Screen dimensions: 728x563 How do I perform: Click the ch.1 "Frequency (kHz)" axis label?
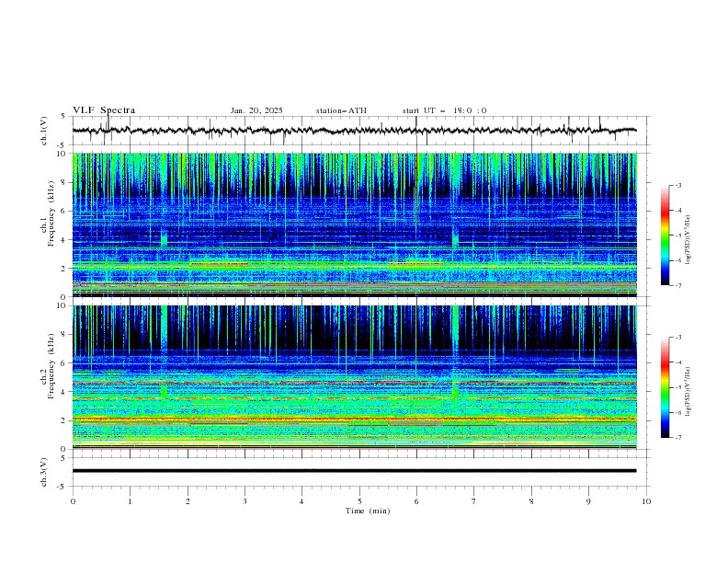[51, 213]
